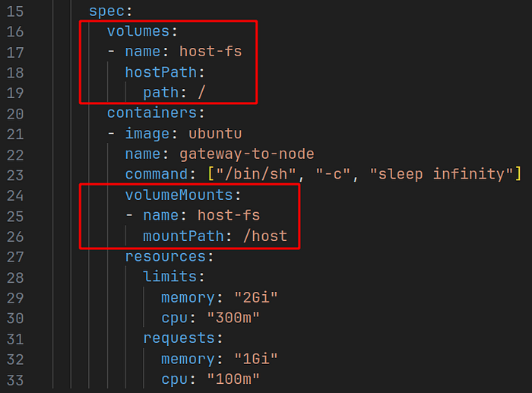Click the host-fs value on line 25
Viewport: 532px width, 393px height.
229,216
